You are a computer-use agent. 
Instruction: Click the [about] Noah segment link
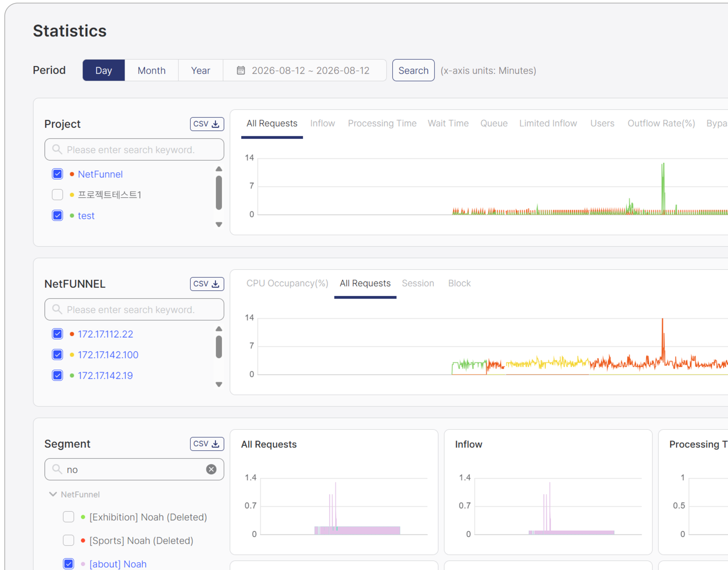click(118, 564)
